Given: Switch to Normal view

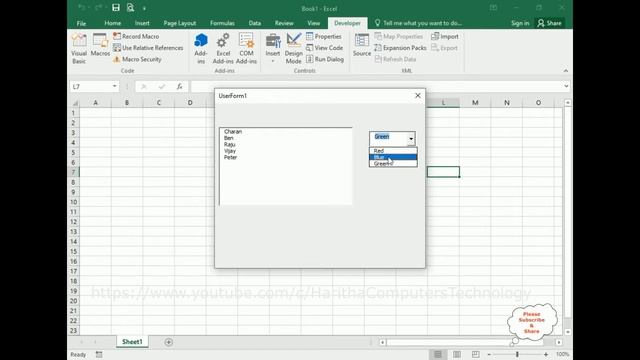Looking at the screenshot, I should [438, 354].
